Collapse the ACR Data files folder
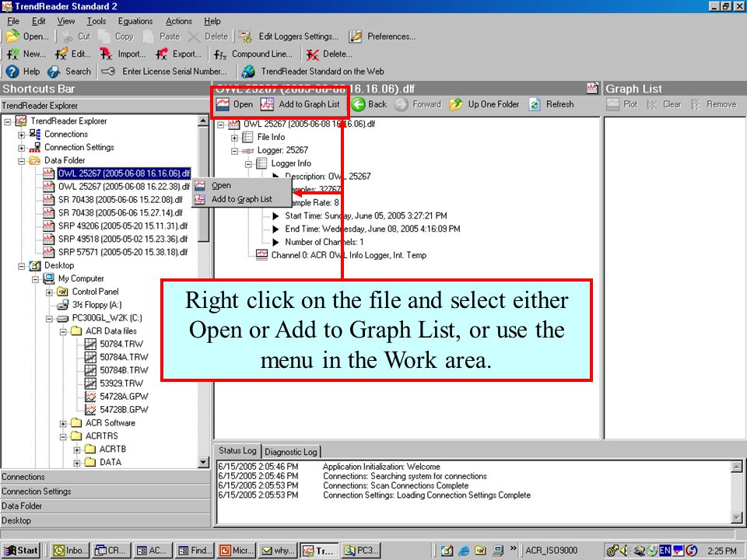Screen dimensions: 747x560 coord(63,331)
